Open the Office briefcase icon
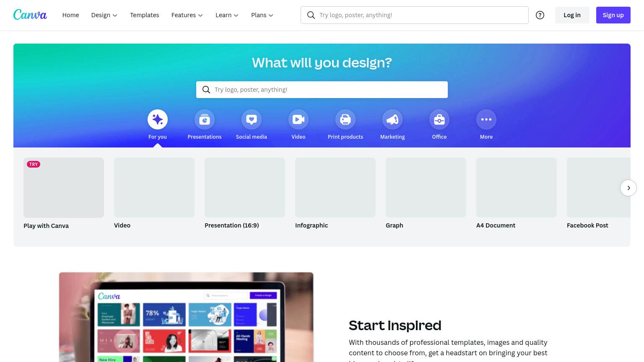This screenshot has width=644, height=362. point(439,119)
